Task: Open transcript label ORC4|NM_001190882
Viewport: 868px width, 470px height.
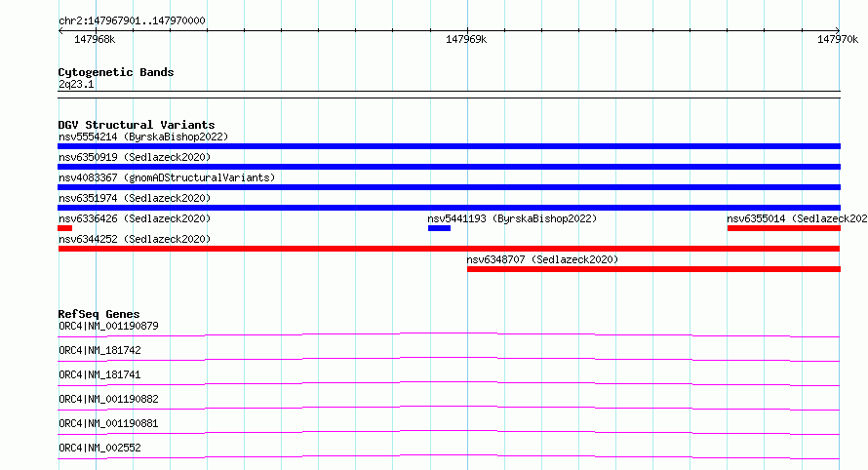Action: (x=108, y=399)
